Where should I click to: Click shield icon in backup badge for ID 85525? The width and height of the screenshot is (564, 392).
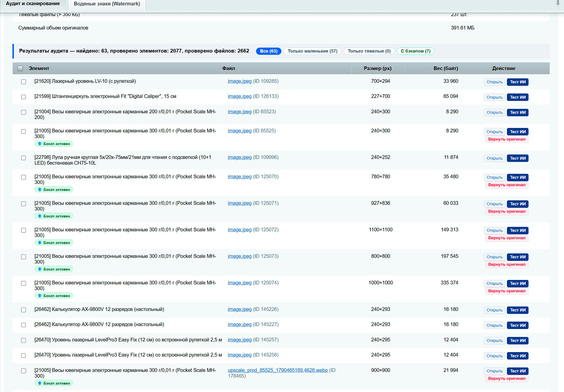[40, 144]
